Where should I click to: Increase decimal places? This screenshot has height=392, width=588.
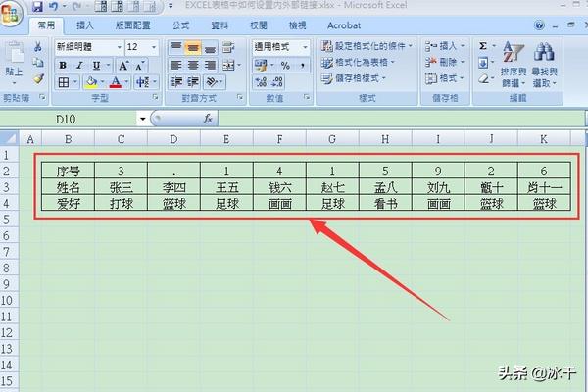pyautogui.click(x=261, y=82)
